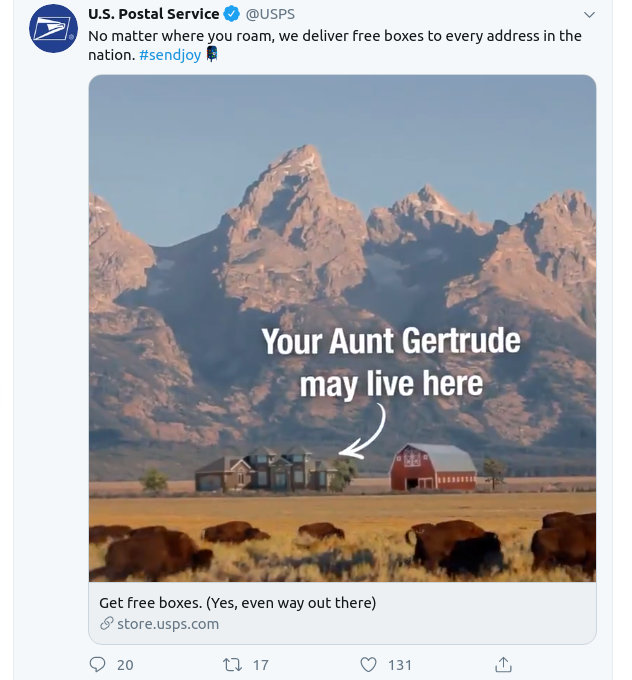Like the tweet with the heart icon
This screenshot has width=632, height=680.
(368, 664)
